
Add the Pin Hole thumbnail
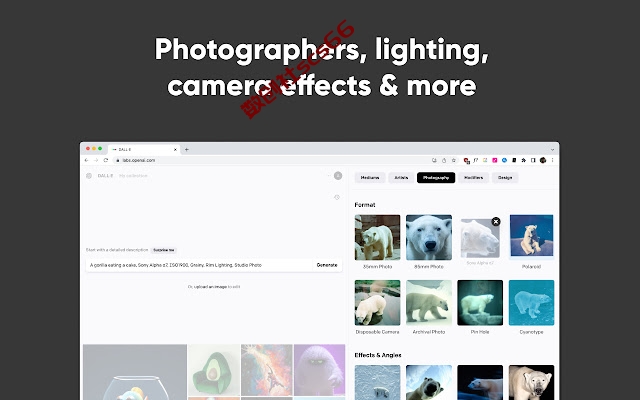pyautogui.click(x=480, y=303)
